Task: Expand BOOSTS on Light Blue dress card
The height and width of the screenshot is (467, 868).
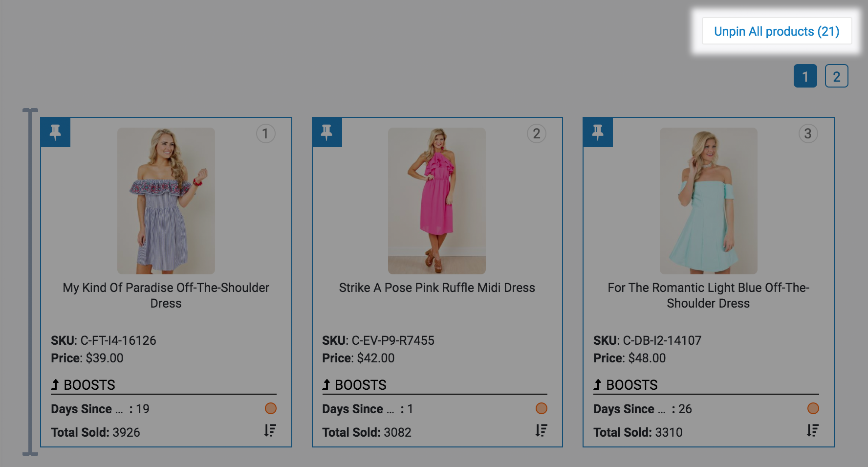Action: pos(626,385)
